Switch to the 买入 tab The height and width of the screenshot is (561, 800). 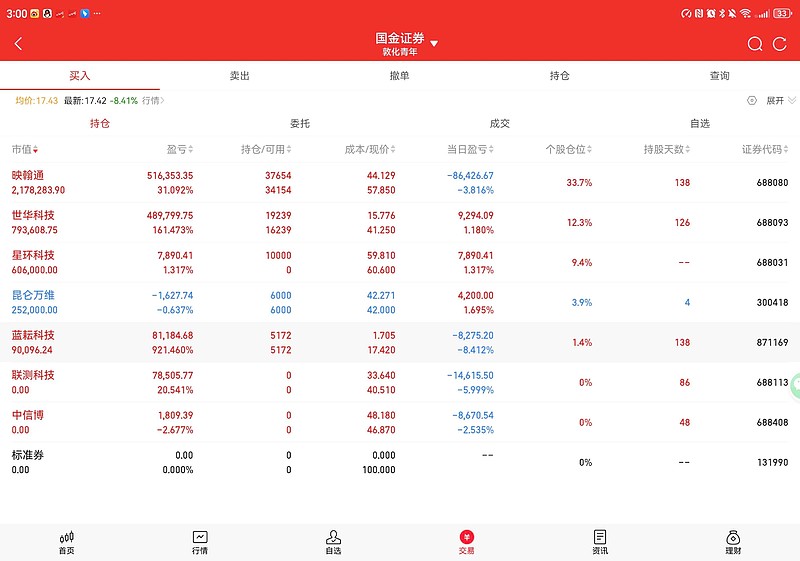(x=80, y=76)
